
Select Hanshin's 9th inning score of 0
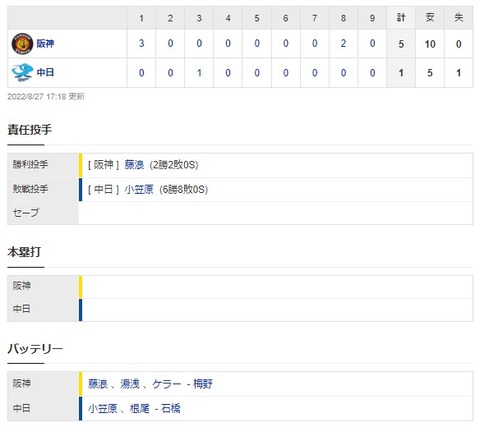[372, 43]
